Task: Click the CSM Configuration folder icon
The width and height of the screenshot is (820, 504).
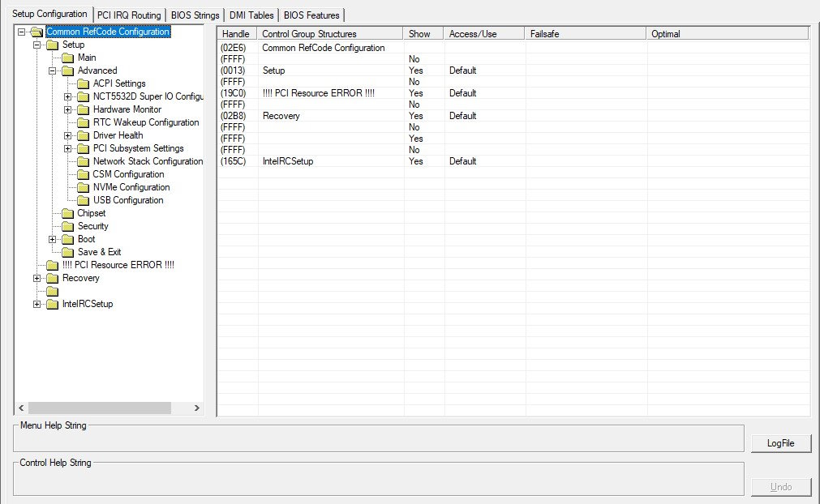Action: click(84, 174)
